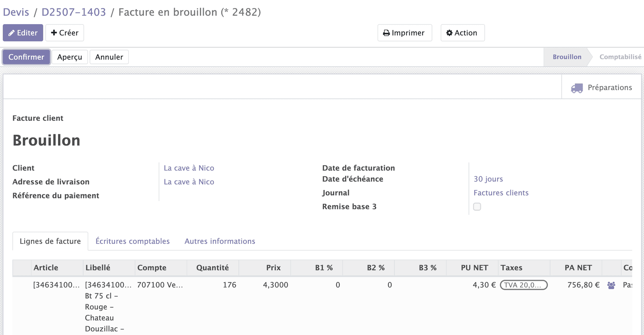The height and width of the screenshot is (335, 644).
Task: Click the Editer pencil button
Action: pyautogui.click(x=23, y=33)
